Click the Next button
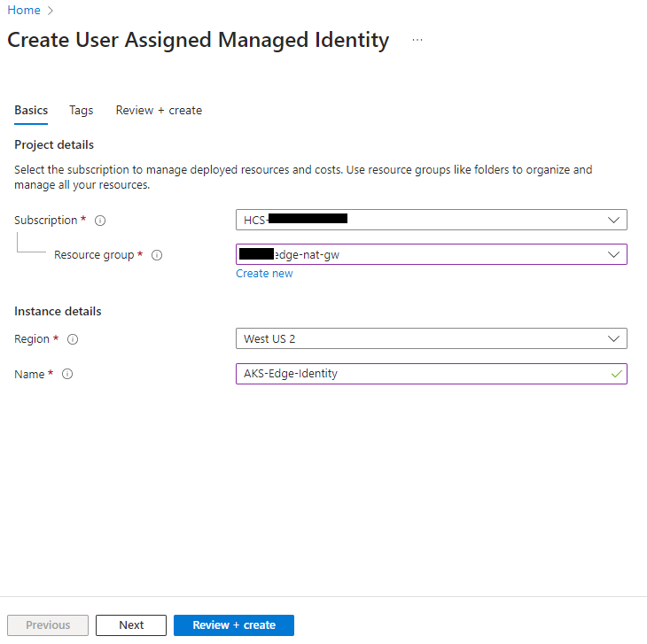 pos(131,625)
